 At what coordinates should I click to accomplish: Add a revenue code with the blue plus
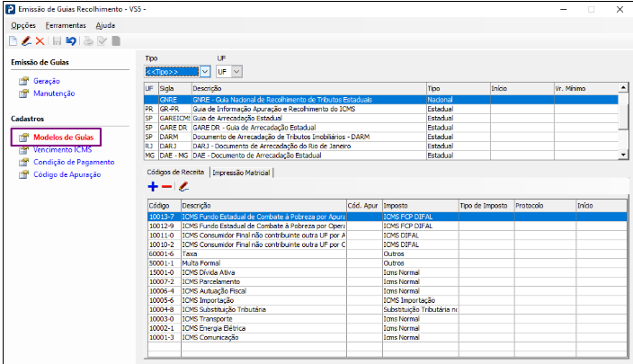153,186
